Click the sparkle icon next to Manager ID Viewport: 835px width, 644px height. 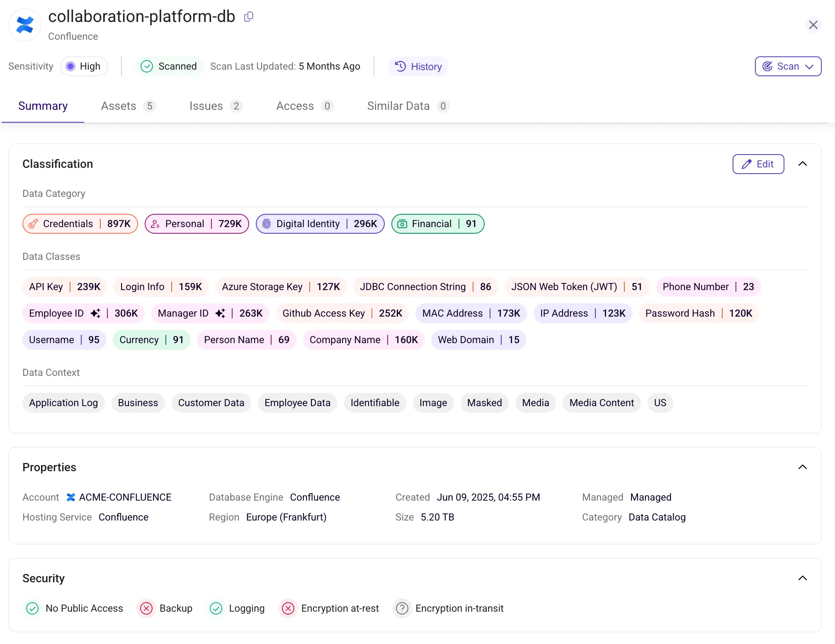[220, 313]
